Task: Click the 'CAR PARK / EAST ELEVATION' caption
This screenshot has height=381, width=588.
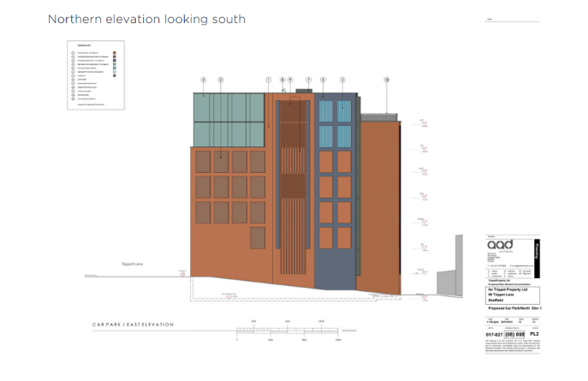Action: (x=133, y=325)
